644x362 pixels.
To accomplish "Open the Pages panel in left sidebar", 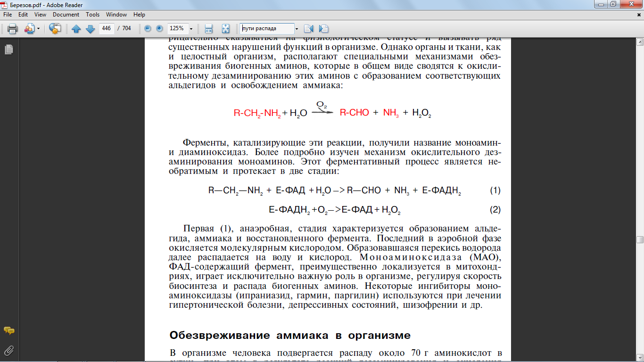I will (8, 49).
